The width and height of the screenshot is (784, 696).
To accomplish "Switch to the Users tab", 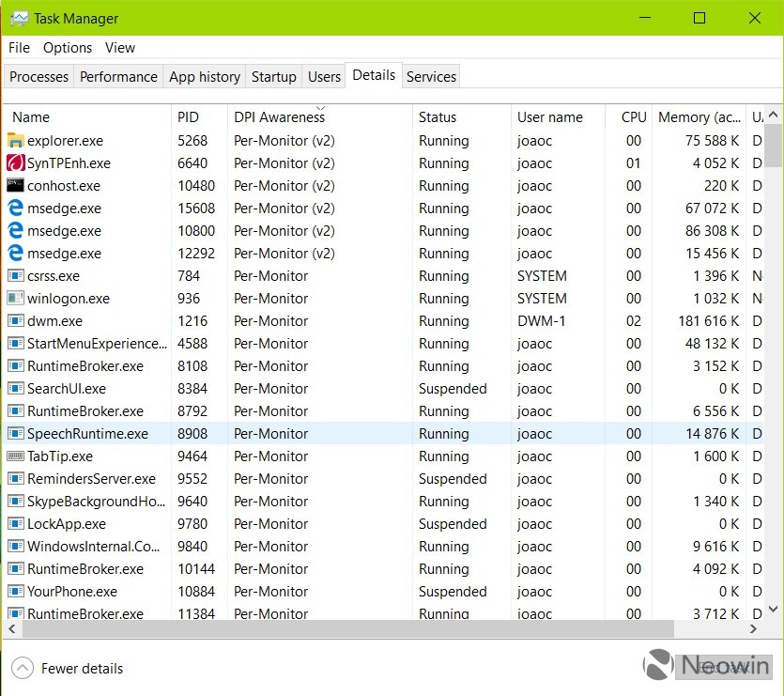I will pos(324,77).
